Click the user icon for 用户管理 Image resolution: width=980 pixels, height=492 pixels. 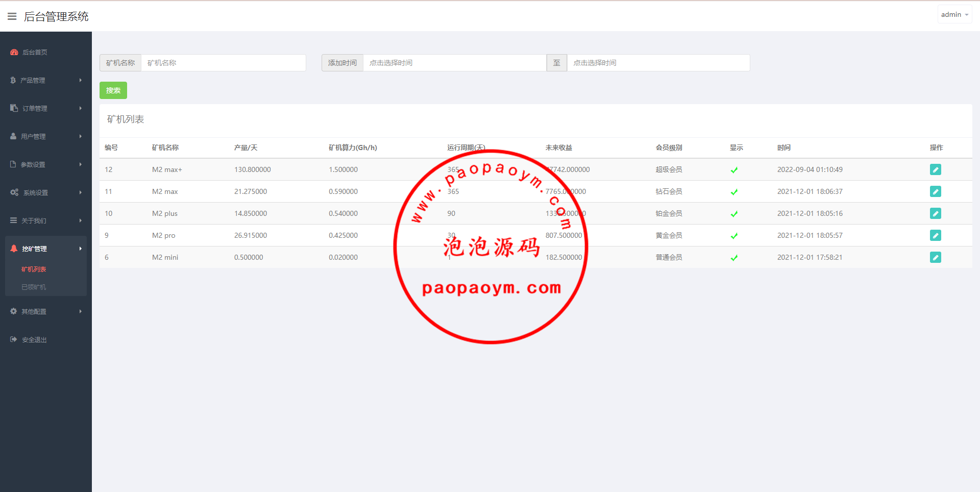point(14,136)
